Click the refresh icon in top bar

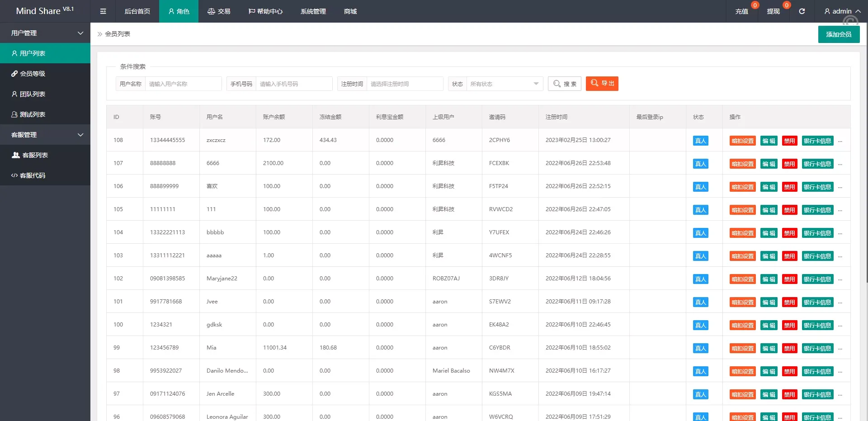pos(802,11)
